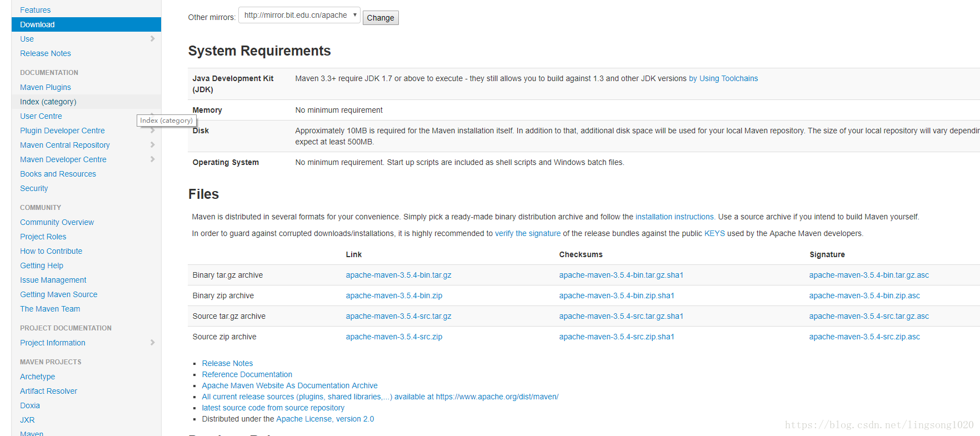
Task: Open How to Contribute
Action: click(x=51, y=251)
